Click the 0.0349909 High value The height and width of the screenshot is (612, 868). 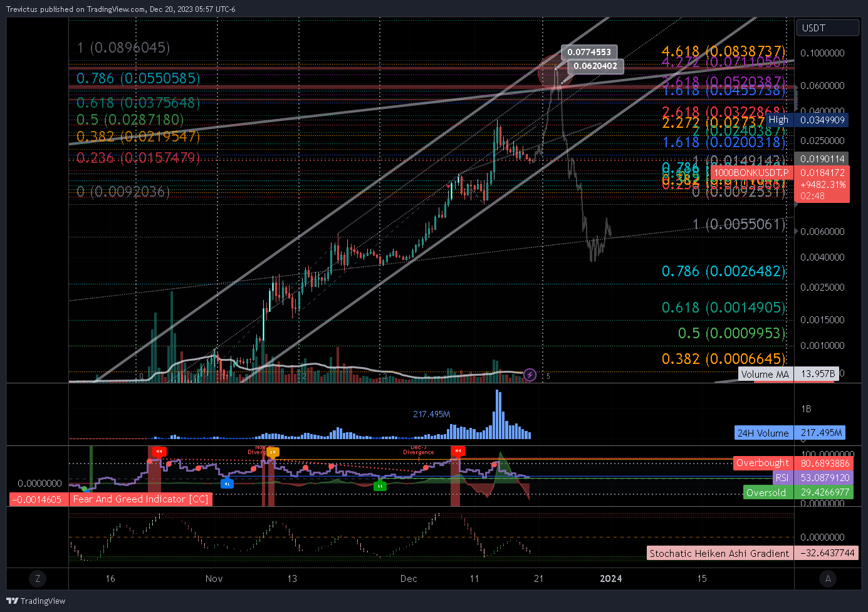coord(822,120)
